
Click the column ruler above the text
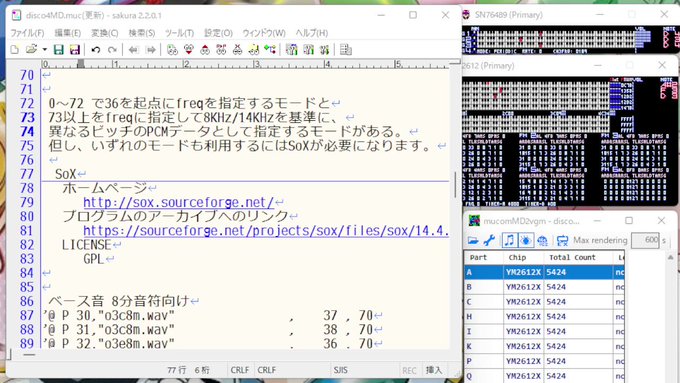tap(245, 65)
